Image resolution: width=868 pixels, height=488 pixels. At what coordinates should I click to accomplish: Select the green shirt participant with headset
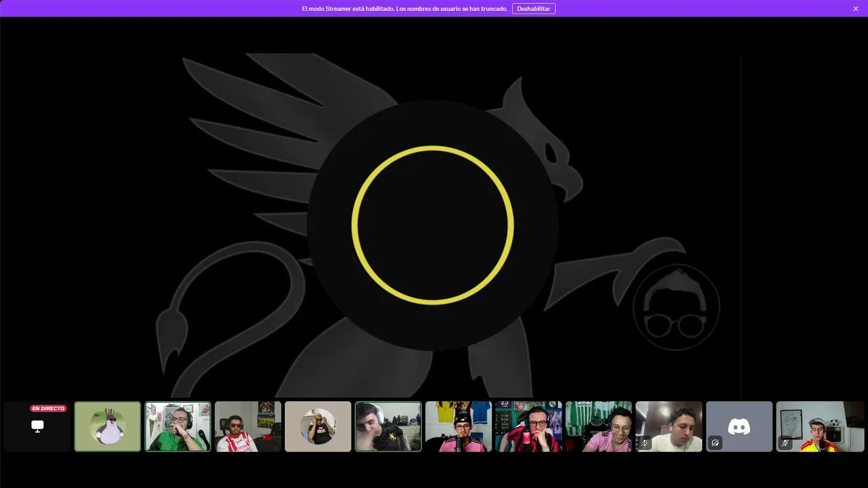coord(178,426)
